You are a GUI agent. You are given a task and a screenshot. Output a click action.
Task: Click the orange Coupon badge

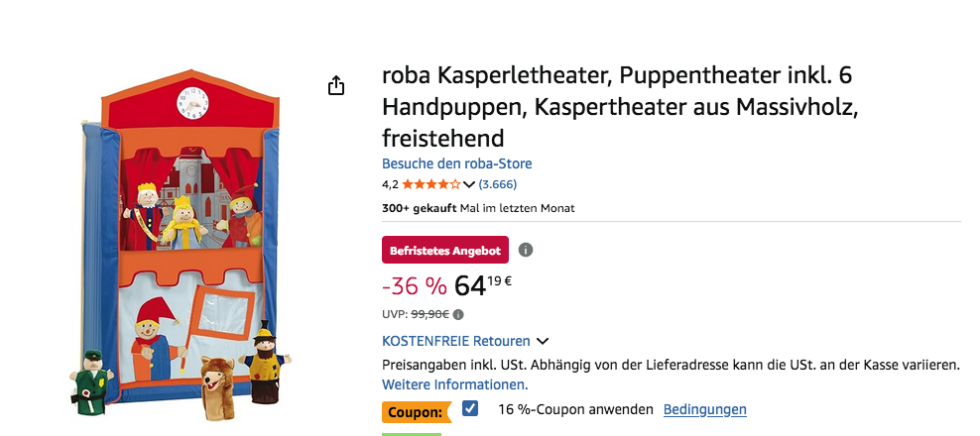tap(416, 409)
